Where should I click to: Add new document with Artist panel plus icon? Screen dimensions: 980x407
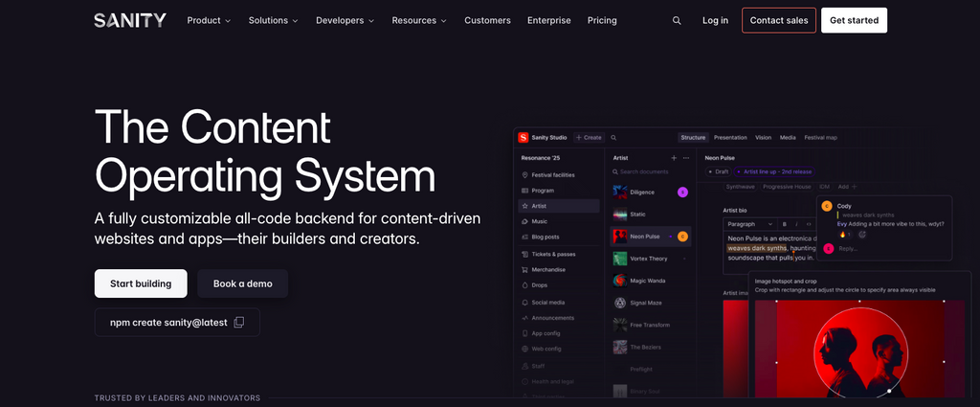674,158
